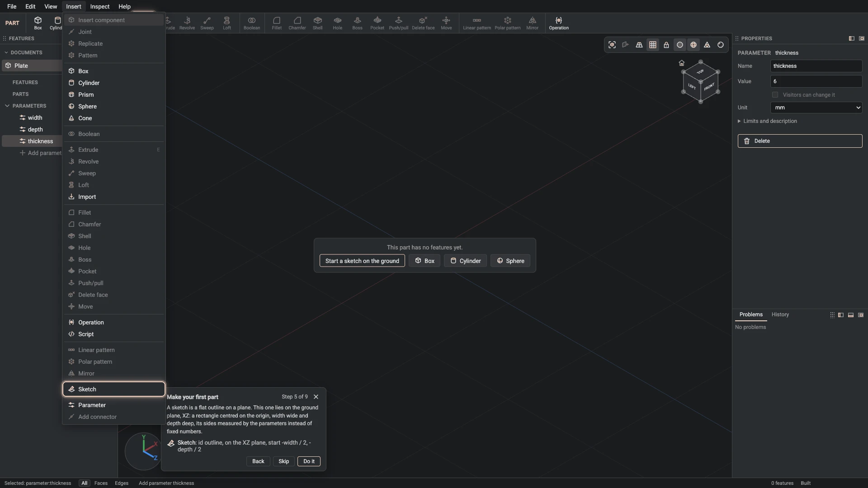Click the Delete parameter button
Image resolution: width=868 pixels, height=488 pixels.
(800, 141)
